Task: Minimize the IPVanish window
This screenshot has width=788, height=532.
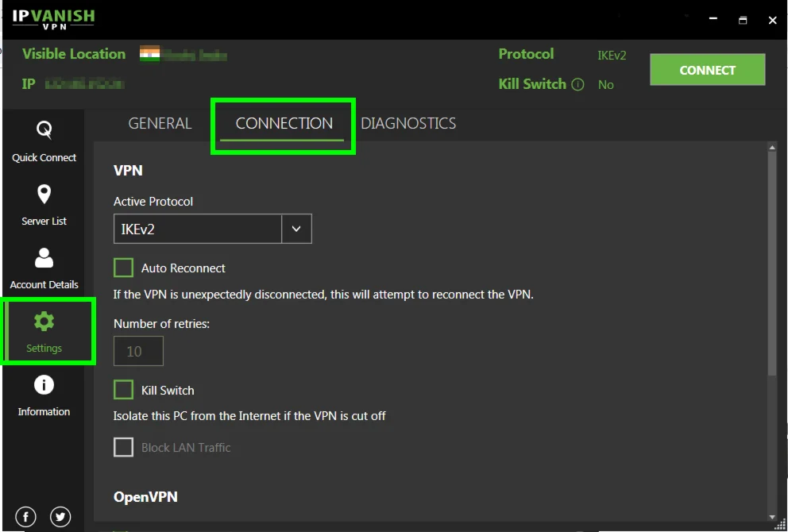Action: click(713, 19)
